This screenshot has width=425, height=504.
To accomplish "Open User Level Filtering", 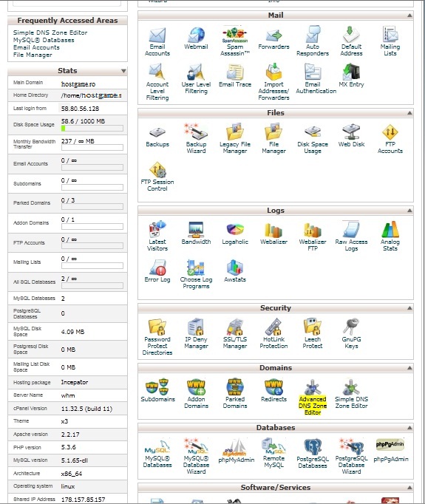I will 196,79.
